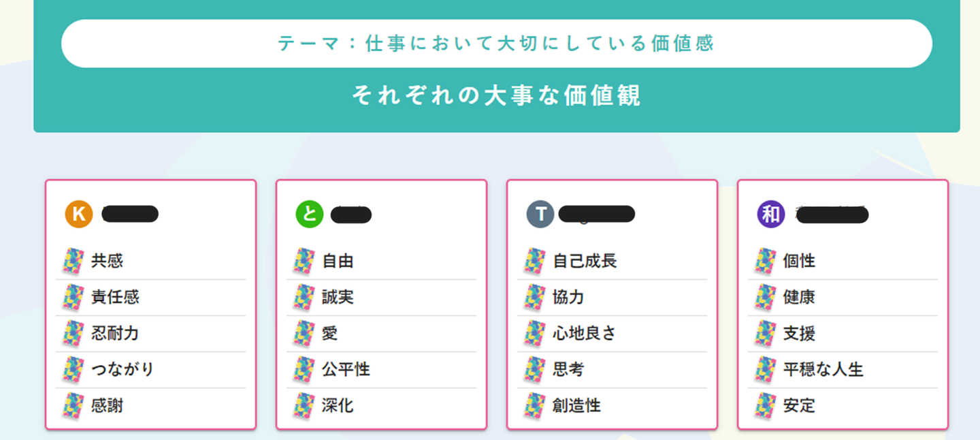Click the card icon next to 愛
This screenshot has width=980, height=440.
tap(304, 334)
